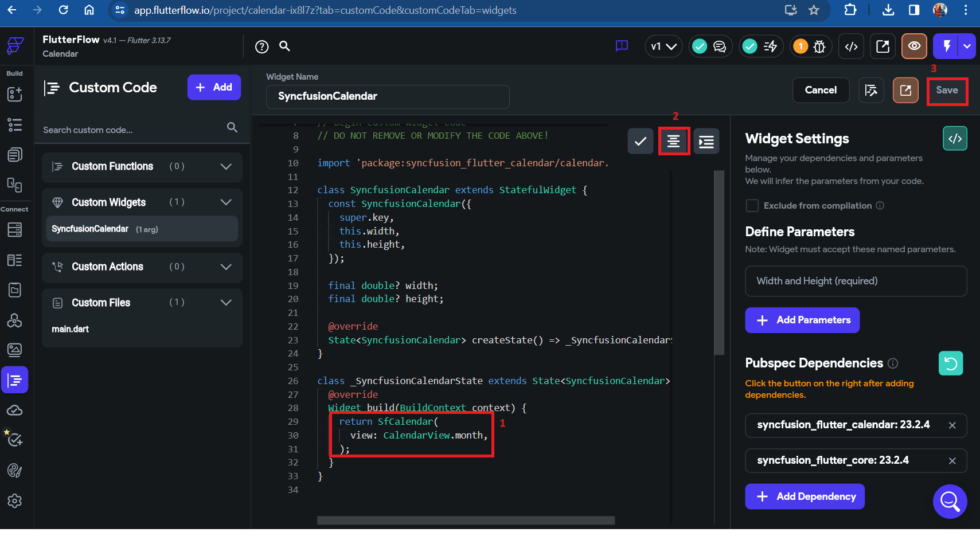Click the search magnifier in top bar
Viewport: 980px width, 540px height.
pos(284,46)
